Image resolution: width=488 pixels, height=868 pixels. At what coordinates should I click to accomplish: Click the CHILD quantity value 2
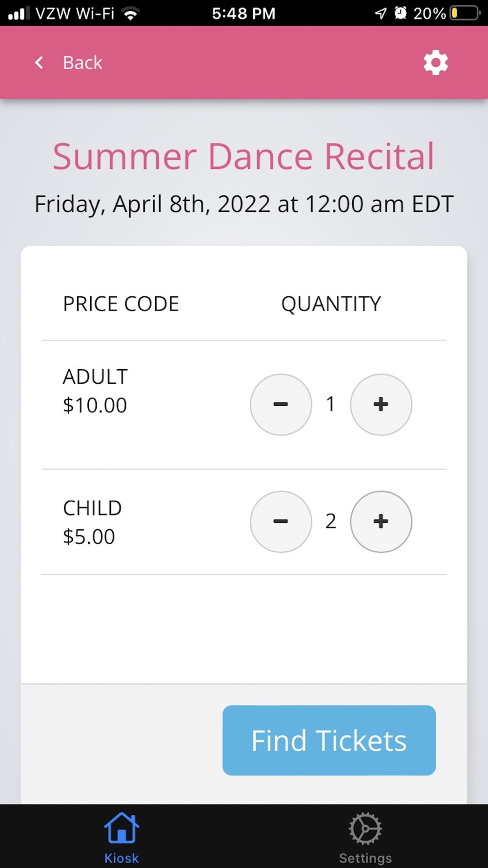(x=330, y=521)
